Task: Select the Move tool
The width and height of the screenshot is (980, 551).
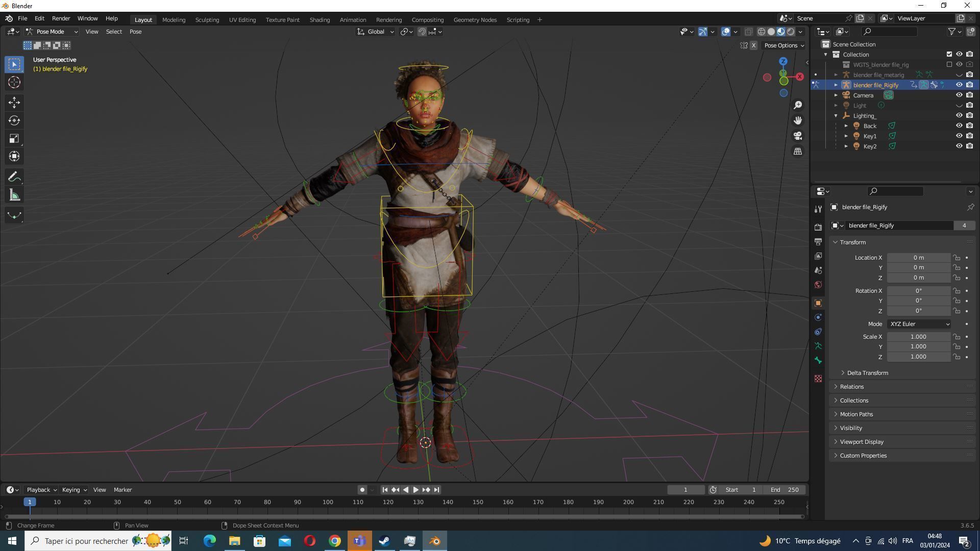Action: coord(14,103)
